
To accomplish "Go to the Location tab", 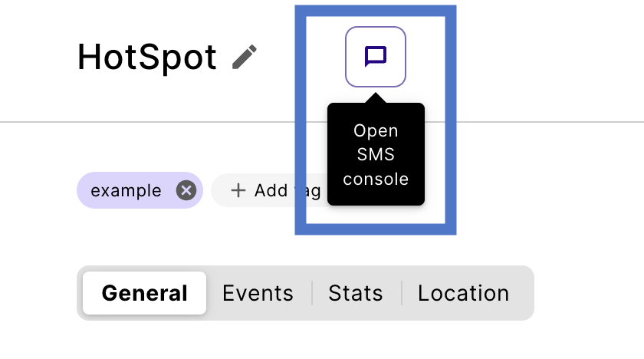I will tap(463, 293).
